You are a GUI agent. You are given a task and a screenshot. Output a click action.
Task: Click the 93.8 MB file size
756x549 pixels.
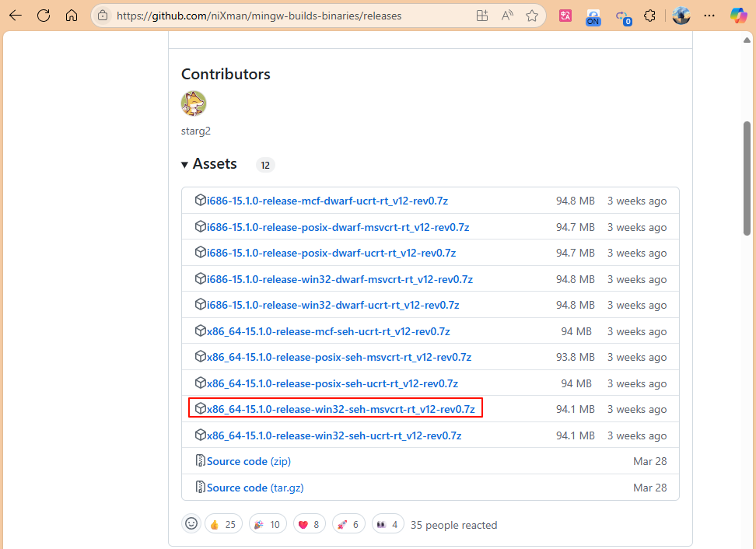[576, 357]
